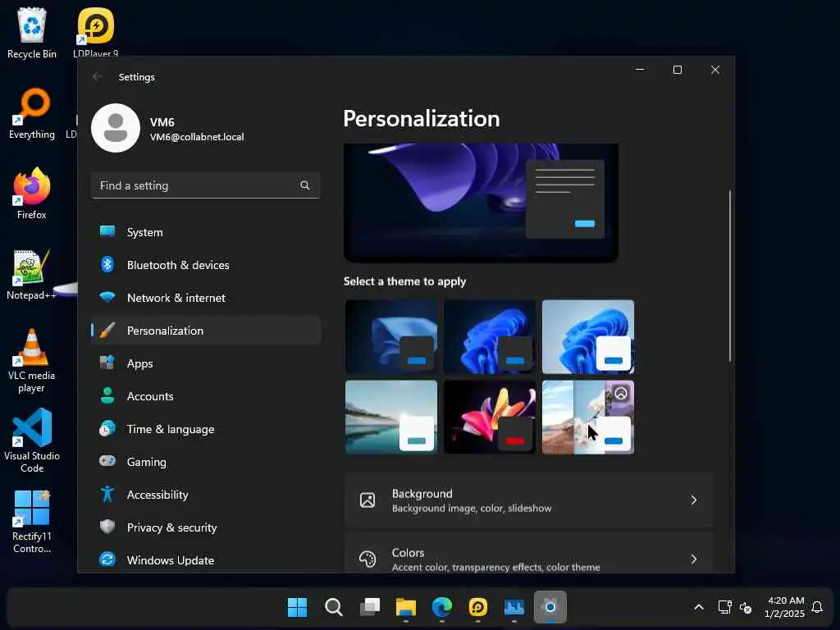Open Task View from taskbar
This screenshot has width=840, height=630.
pyautogui.click(x=370, y=607)
